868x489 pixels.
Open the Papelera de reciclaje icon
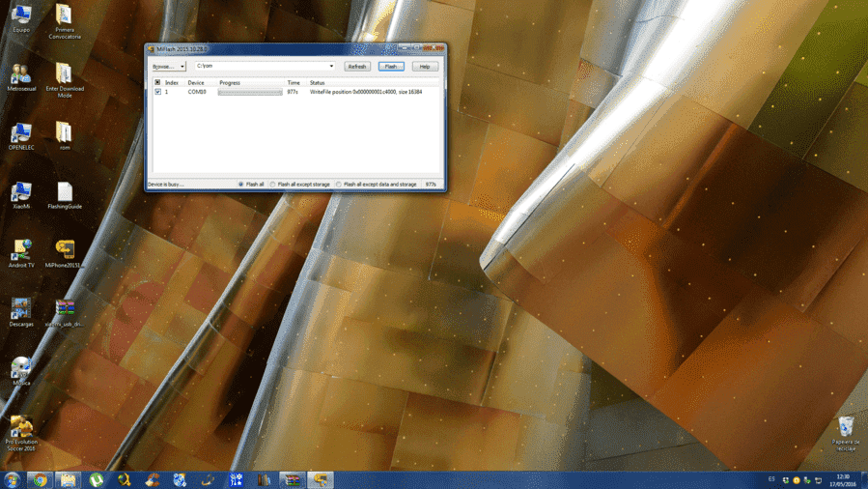845,434
